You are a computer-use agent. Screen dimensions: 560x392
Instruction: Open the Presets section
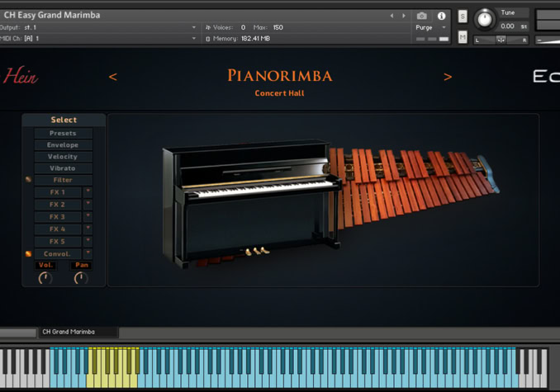[x=63, y=134]
